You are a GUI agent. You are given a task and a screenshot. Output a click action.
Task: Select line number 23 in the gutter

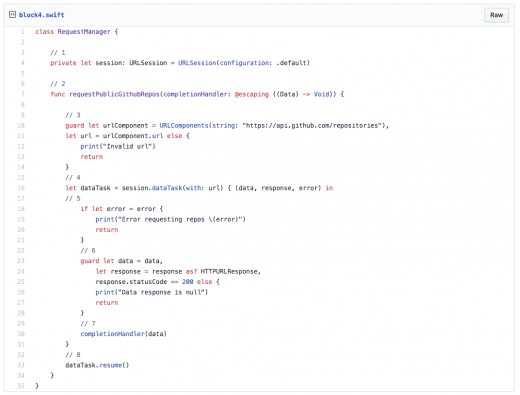[x=21, y=261]
